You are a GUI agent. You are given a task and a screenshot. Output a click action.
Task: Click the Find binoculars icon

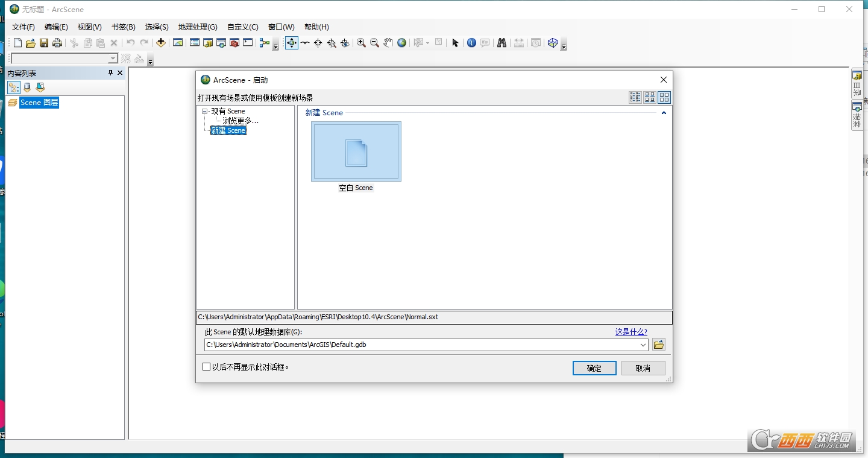tap(502, 43)
